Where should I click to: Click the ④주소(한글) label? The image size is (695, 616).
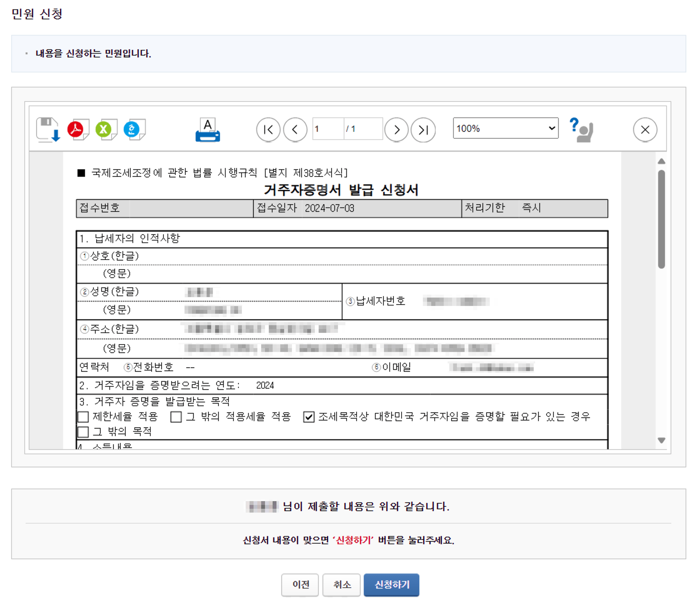[109, 329]
